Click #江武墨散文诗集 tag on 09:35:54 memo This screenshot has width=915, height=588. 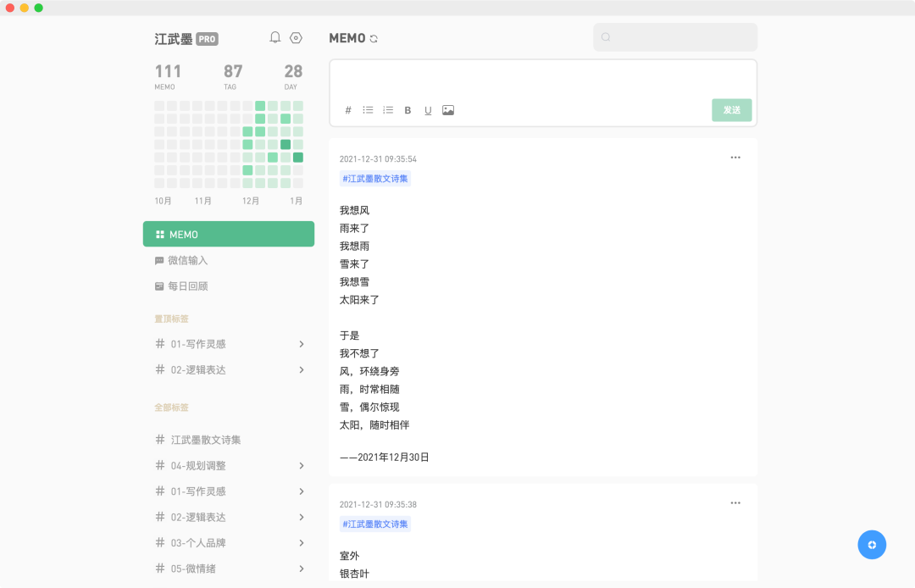pos(375,179)
